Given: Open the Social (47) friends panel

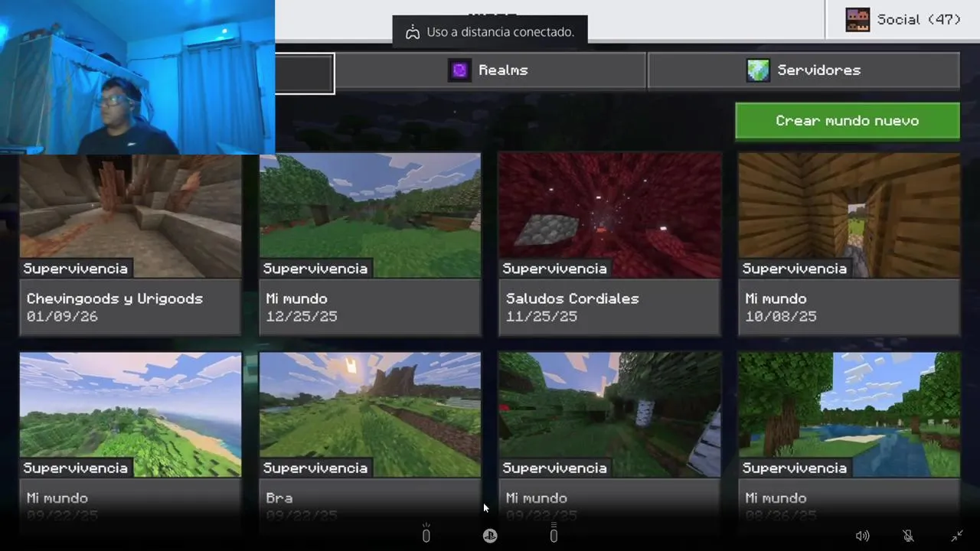Looking at the screenshot, I should click(903, 19).
